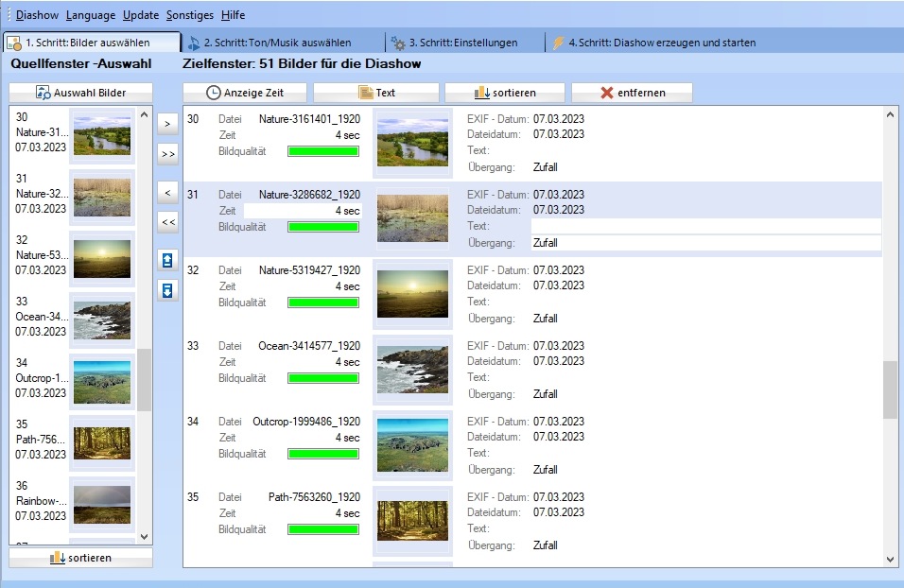904x588 pixels.
Task: Open the Sonstiges menu
Action: tap(190, 14)
